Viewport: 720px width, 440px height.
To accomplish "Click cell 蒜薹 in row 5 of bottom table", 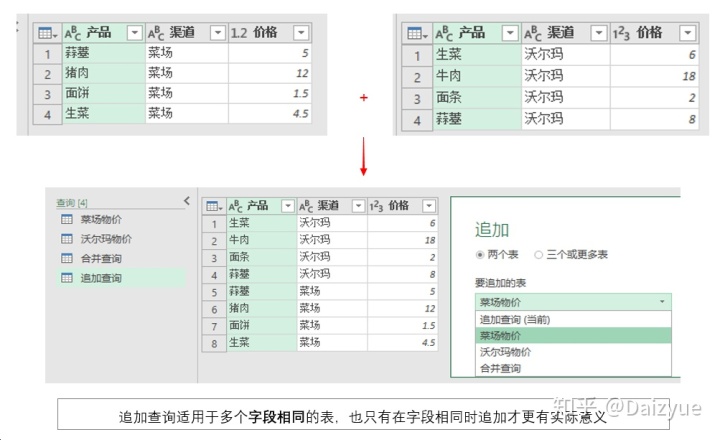I will click(262, 292).
